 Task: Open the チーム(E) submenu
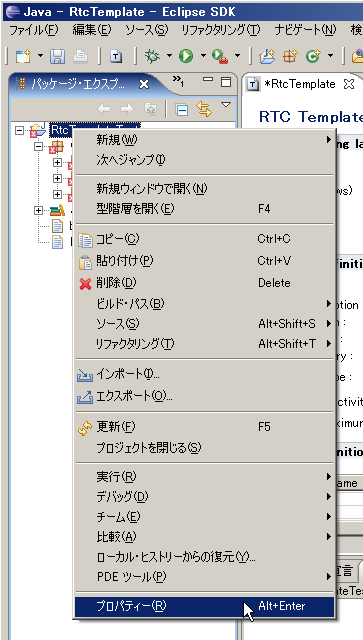205,517
